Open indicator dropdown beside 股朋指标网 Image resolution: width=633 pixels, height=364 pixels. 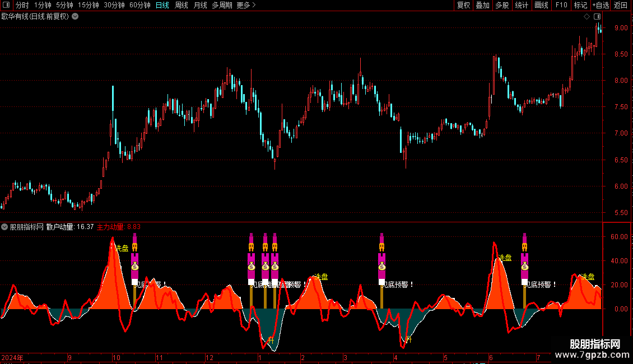click(4, 227)
